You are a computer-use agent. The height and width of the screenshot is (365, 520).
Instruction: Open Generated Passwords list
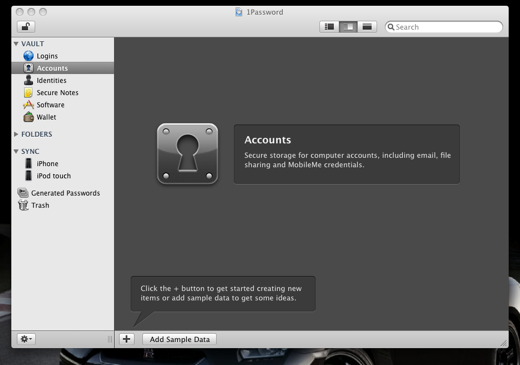pyautogui.click(x=66, y=193)
